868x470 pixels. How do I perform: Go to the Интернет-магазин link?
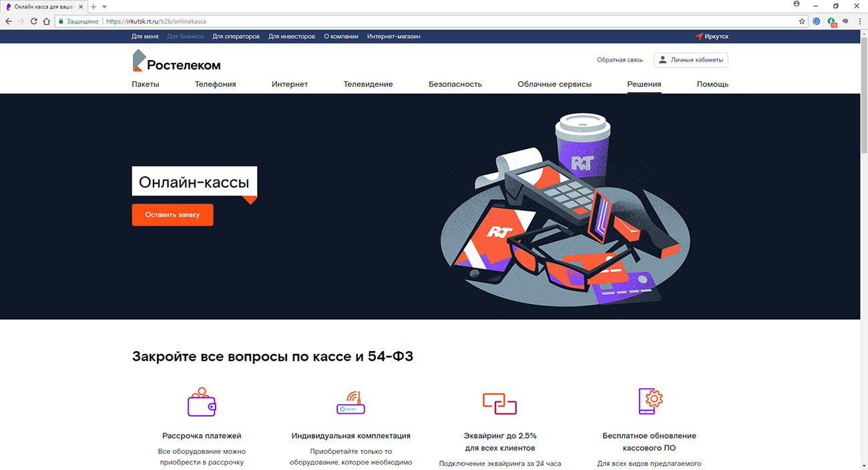[394, 37]
